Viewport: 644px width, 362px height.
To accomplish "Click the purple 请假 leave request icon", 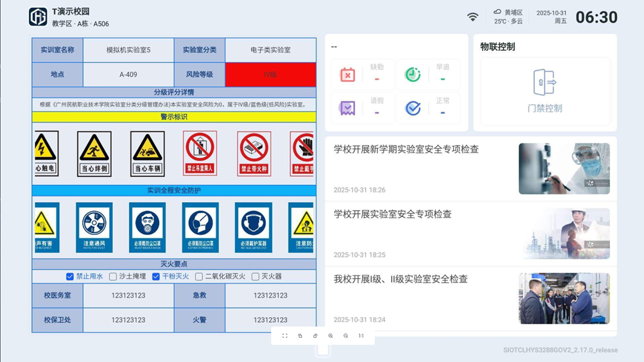I will click(x=347, y=108).
